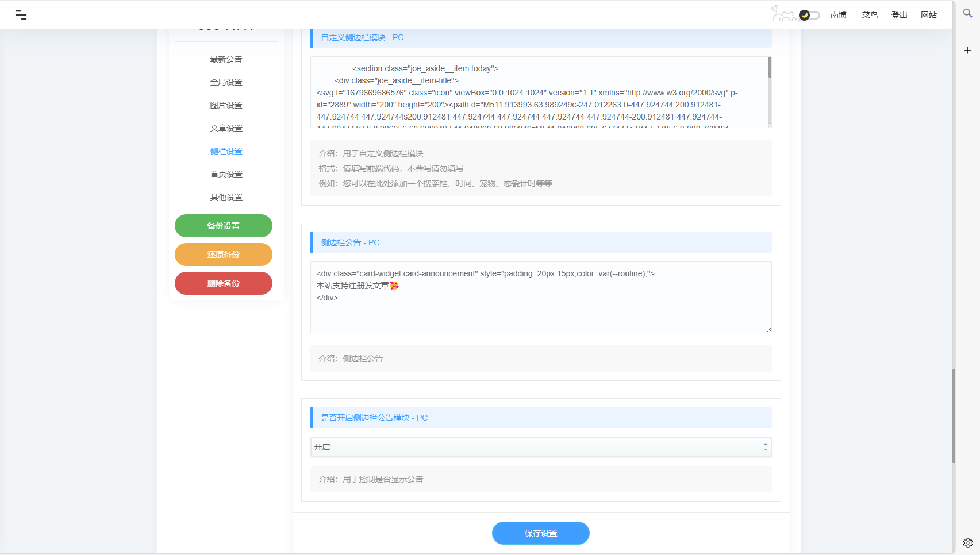Click inside the 侧边栏公告 code textarea
The width and height of the screenshot is (980, 555).
coord(540,310)
